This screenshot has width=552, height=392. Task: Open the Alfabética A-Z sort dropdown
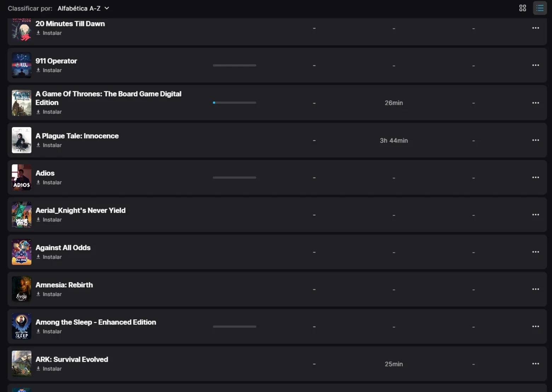(x=83, y=8)
